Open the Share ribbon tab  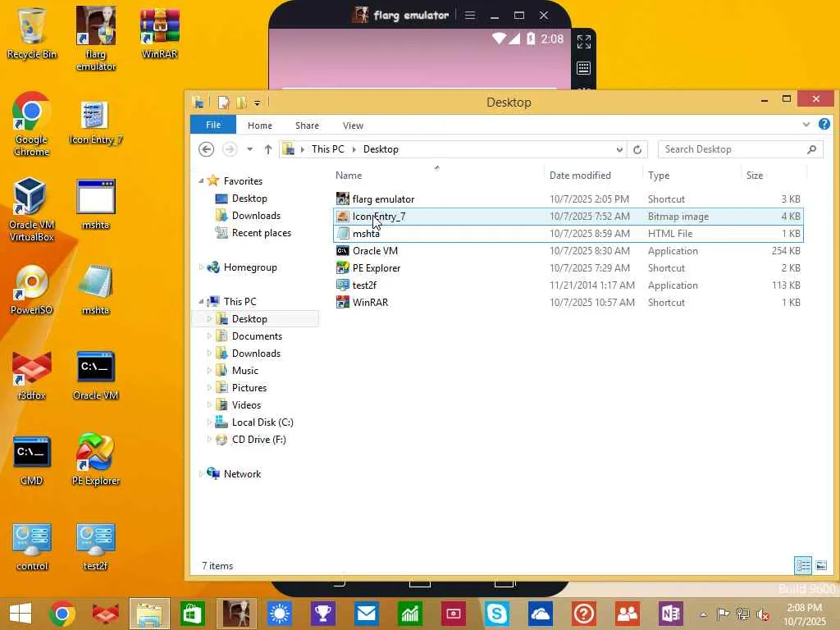point(307,126)
